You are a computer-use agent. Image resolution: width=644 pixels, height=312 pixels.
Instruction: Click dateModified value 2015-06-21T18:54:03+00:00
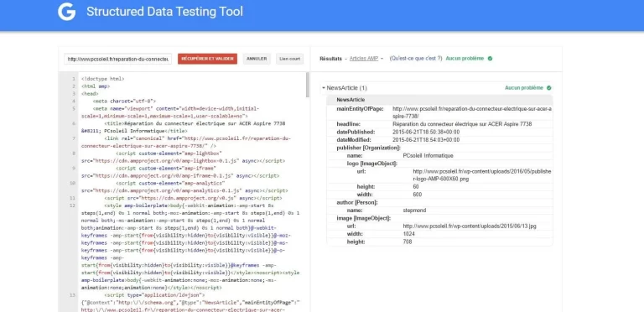[426, 139]
